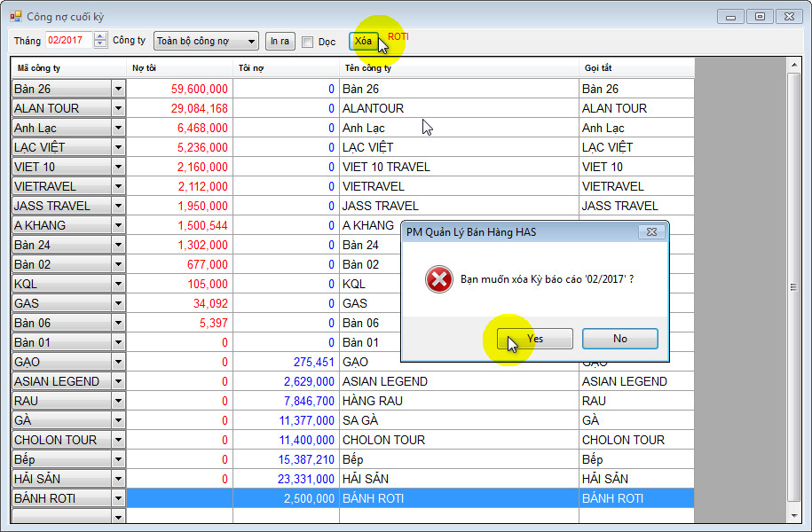Open the HẢI SẢN company code dropdown
812x532 pixels.
(118, 479)
